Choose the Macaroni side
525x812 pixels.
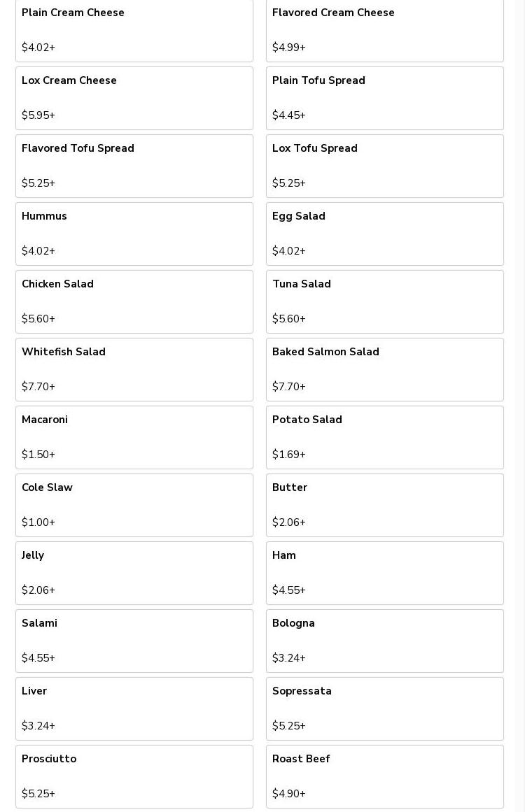coord(134,437)
